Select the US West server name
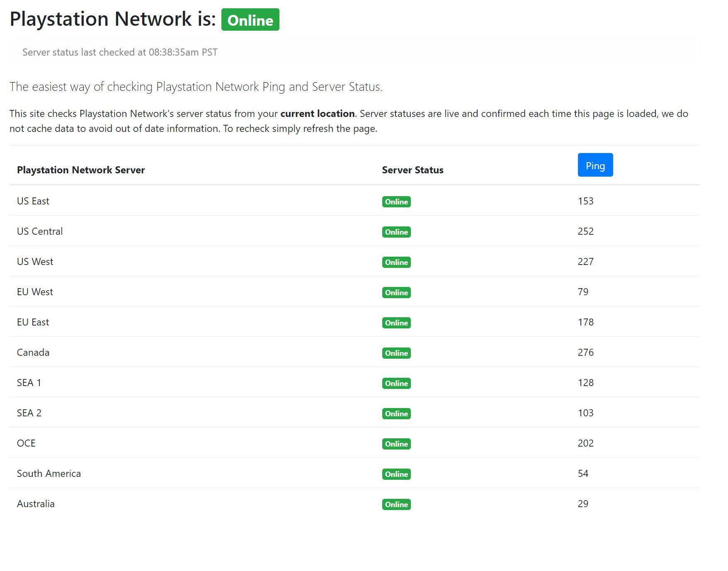This screenshot has height=571, width=728. point(35,262)
